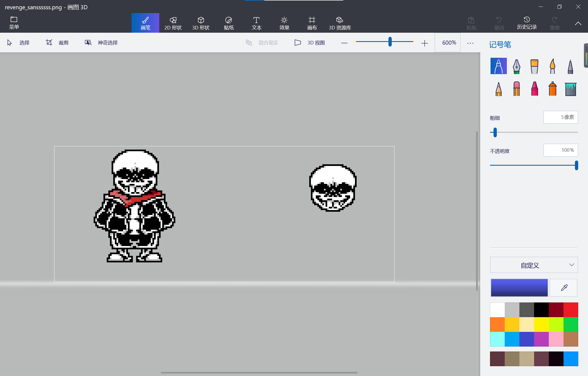Select the watercolor brush tool
Image resolution: width=588 pixels, height=376 pixels.
coord(552,66)
